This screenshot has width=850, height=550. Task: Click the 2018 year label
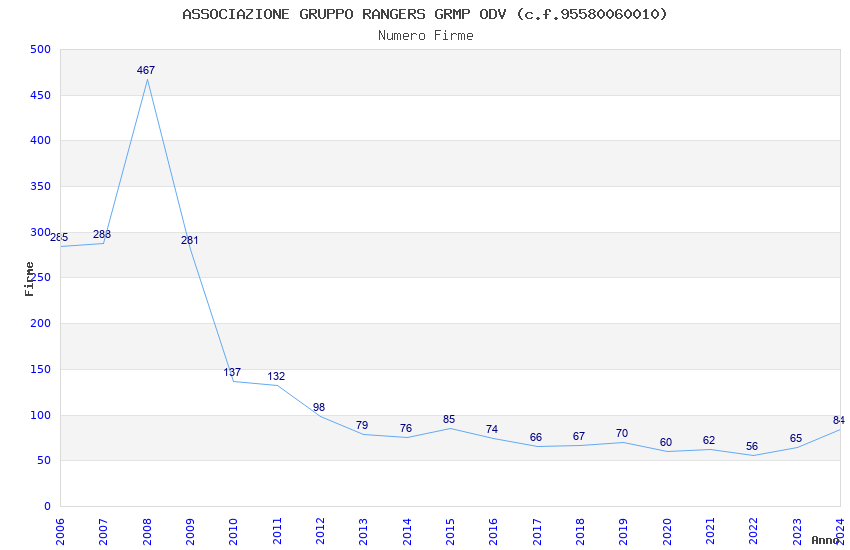coord(581,532)
